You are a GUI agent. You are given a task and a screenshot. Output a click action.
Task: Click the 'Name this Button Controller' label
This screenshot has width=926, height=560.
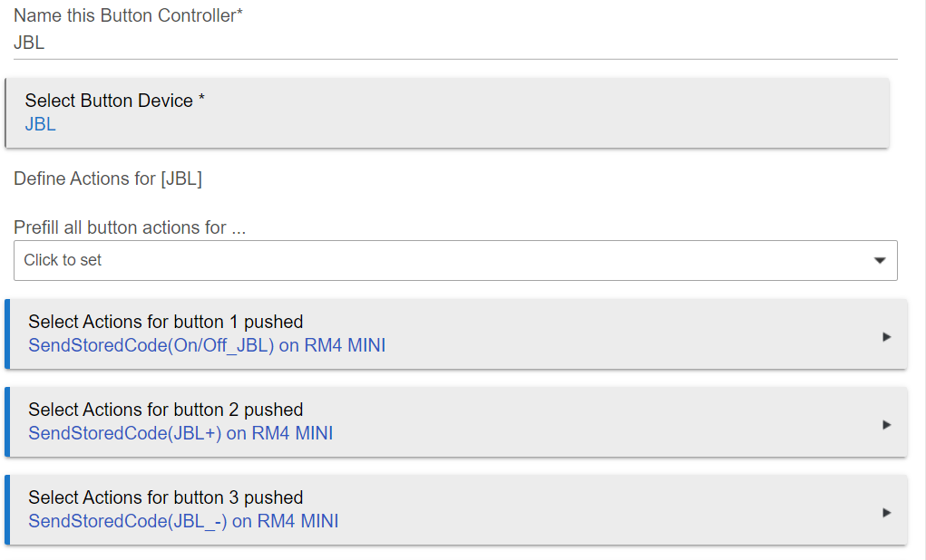(x=128, y=15)
